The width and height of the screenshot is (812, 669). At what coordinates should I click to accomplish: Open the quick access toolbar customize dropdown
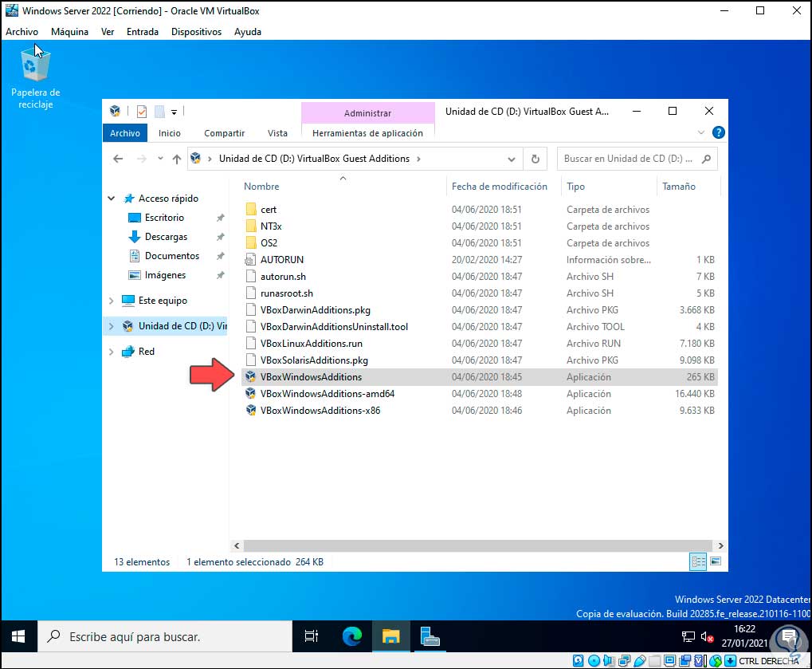point(174,112)
